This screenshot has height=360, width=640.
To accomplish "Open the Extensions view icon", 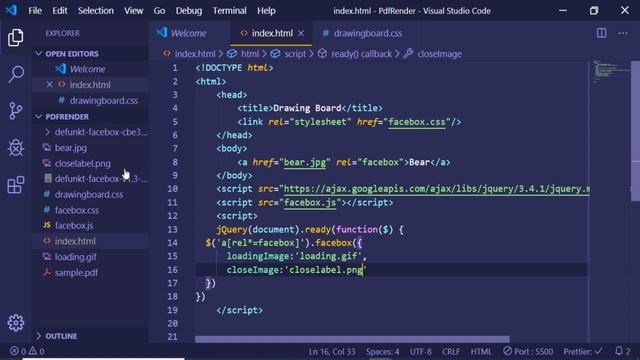I will click(x=16, y=184).
